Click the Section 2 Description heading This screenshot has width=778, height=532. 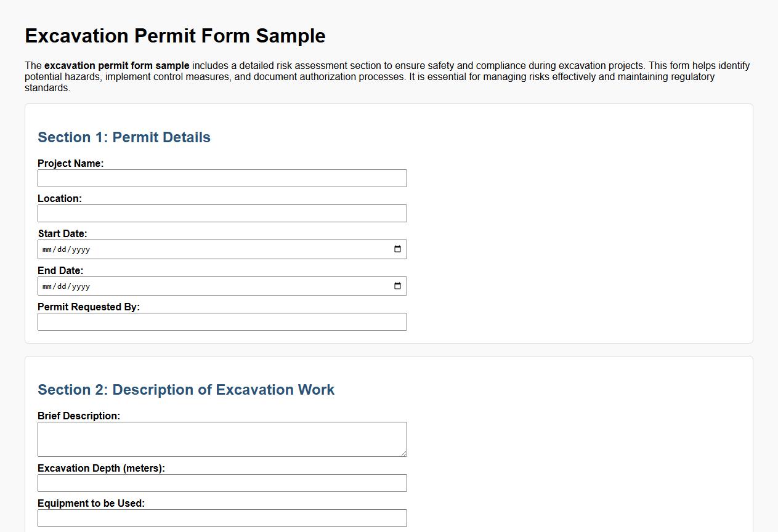pyautogui.click(x=186, y=390)
